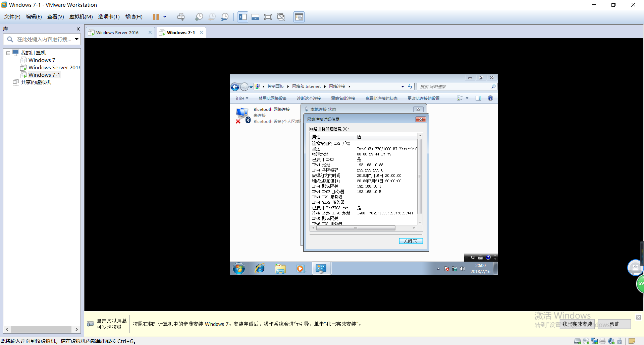This screenshot has height=345, width=644.
Task: Take a snapshot of this virtual machine
Action: click(x=199, y=17)
